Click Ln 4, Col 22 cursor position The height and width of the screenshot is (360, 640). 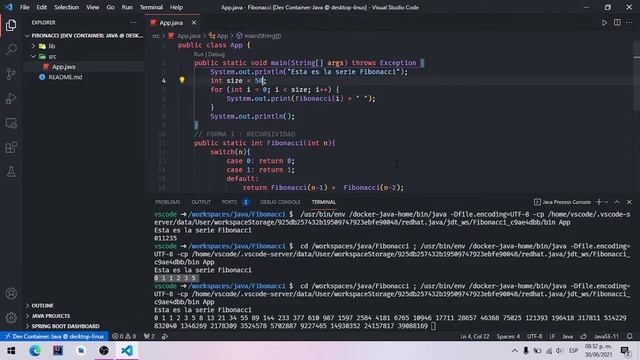point(474,336)
